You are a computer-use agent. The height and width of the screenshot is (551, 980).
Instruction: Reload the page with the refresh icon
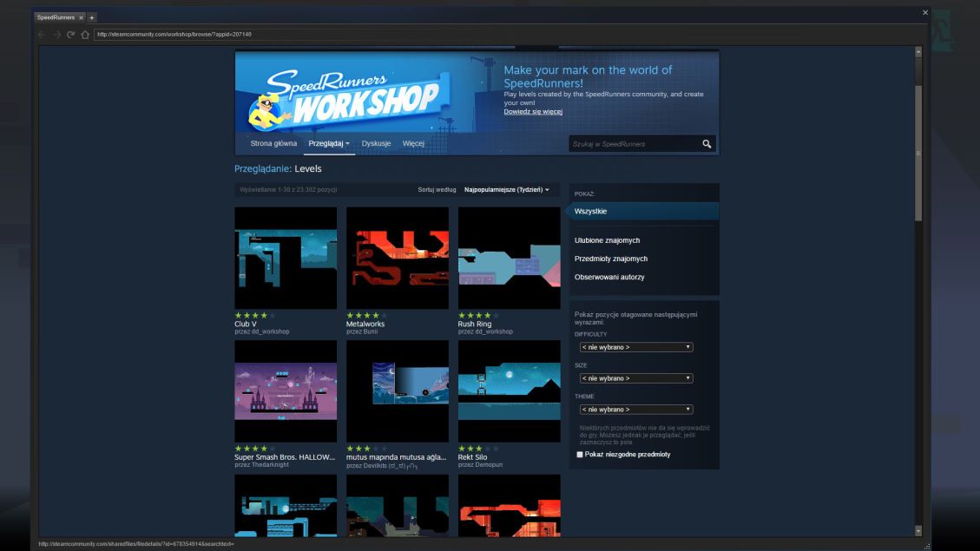pyautogui.click(x=70, y=35)
